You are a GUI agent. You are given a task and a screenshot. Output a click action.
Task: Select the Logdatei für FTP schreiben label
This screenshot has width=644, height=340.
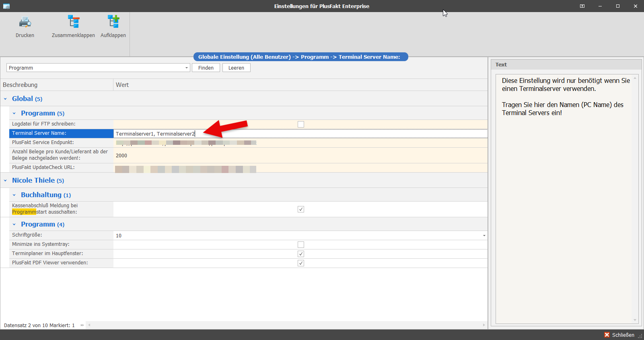click(x=61, y=124)
